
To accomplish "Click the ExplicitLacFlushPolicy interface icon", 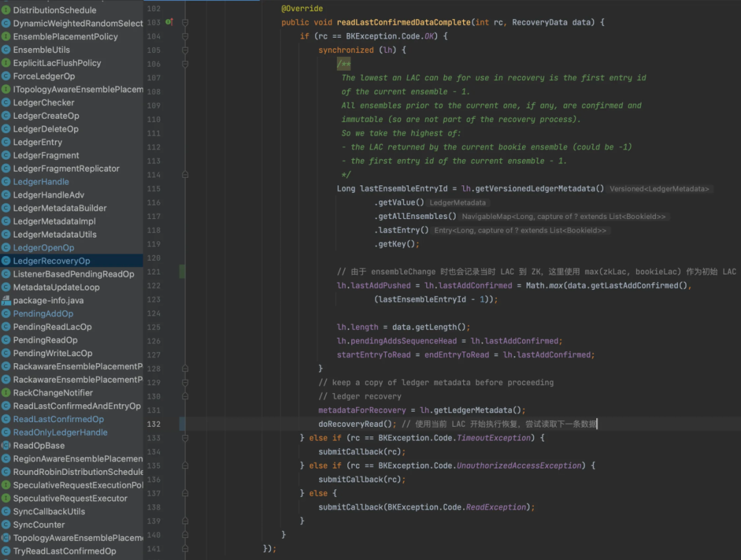I will [5, 63].
